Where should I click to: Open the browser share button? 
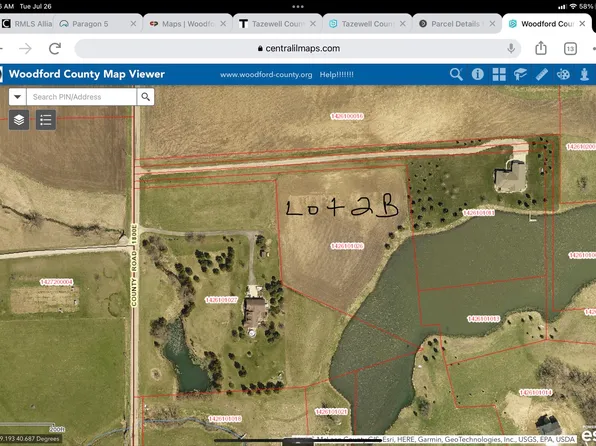[x=541, y=48]
